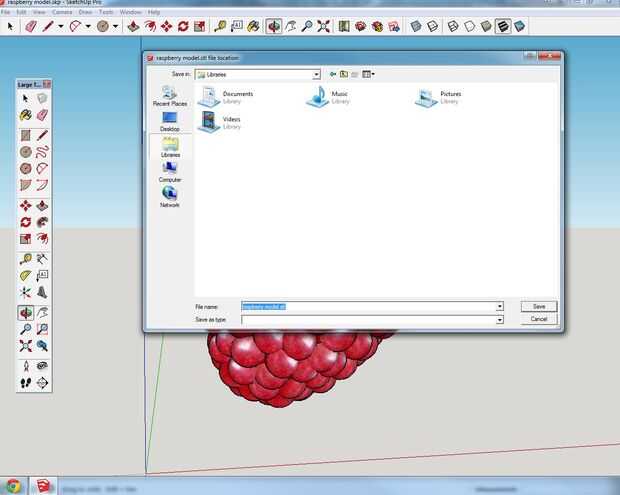This screenshot has width=620, height=495.
Task: Pick the Pan tool in Large Tool Set
Action: pyautogui.click(x=42, y=313)
